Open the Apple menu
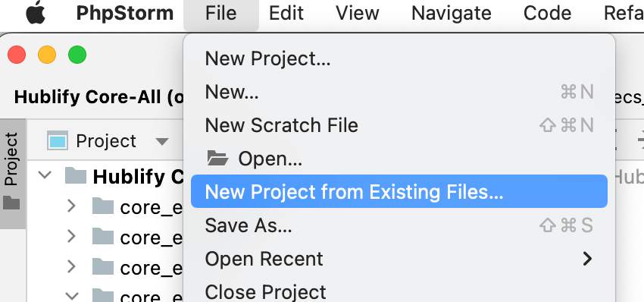Viewport: 644px width, 302px height. (36, 14)
